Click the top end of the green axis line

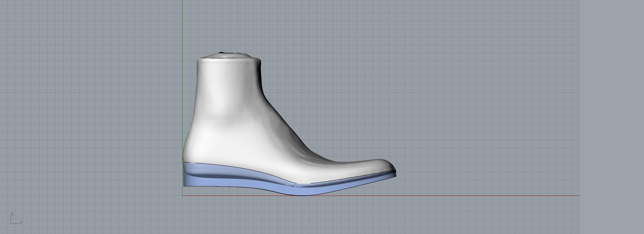(x=183, y=1)
